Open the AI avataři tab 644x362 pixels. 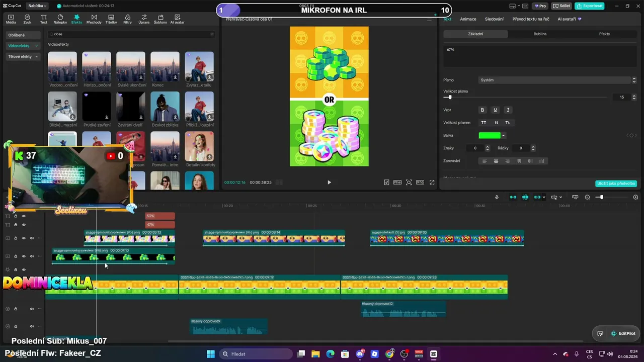tap(570, 19)
